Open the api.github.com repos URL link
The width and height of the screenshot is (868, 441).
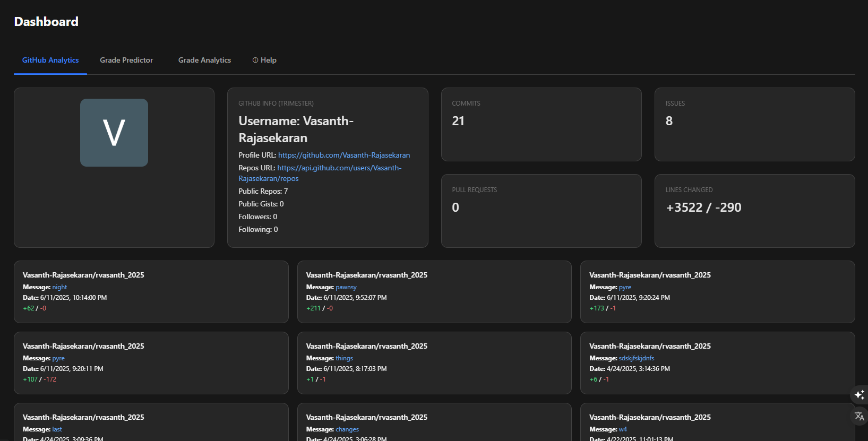pos(320,173)
